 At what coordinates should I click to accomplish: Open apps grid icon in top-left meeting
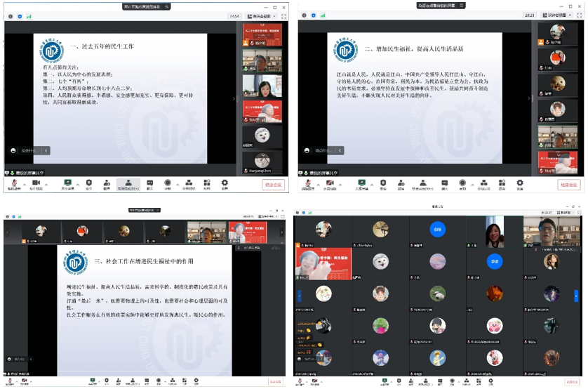point(206,183)
